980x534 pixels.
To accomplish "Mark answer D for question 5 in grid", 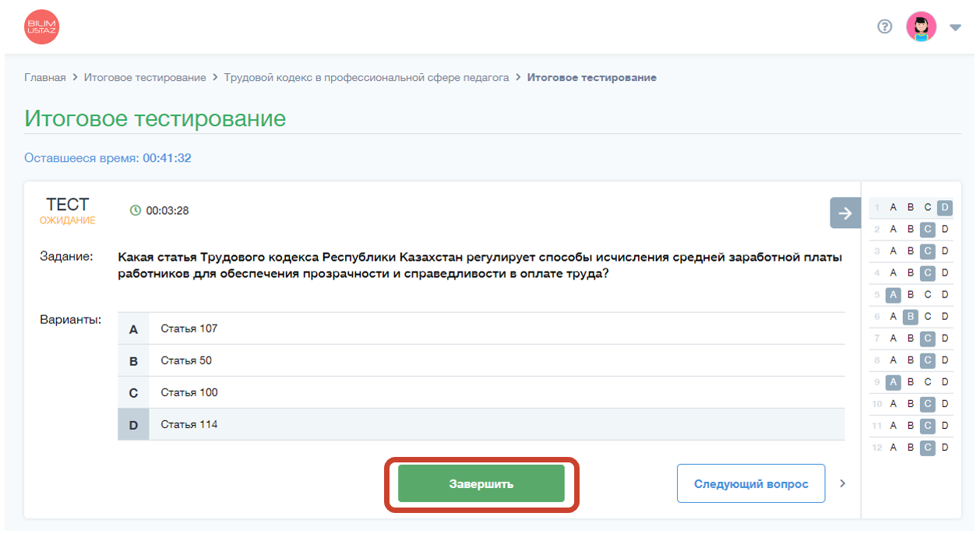I will (945, 294).
